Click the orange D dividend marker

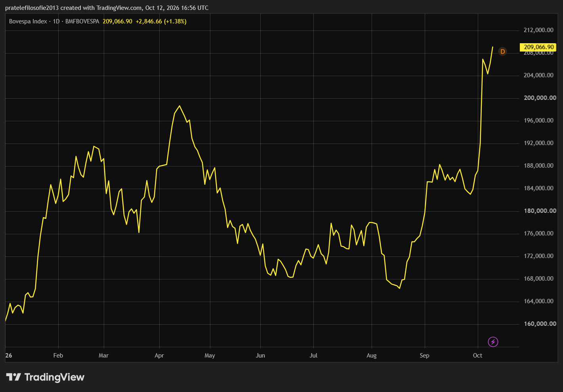pyautogui.click(x=502, y=52)
